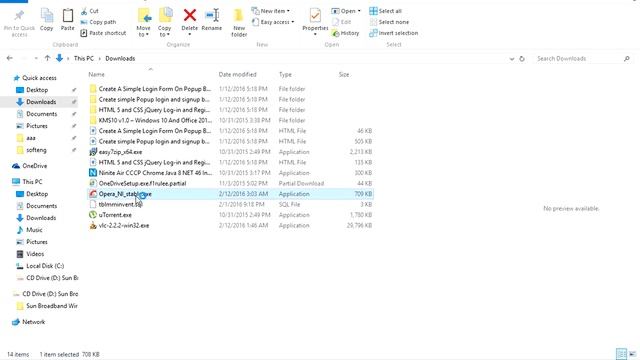Go up one folder level arrow

47,58
